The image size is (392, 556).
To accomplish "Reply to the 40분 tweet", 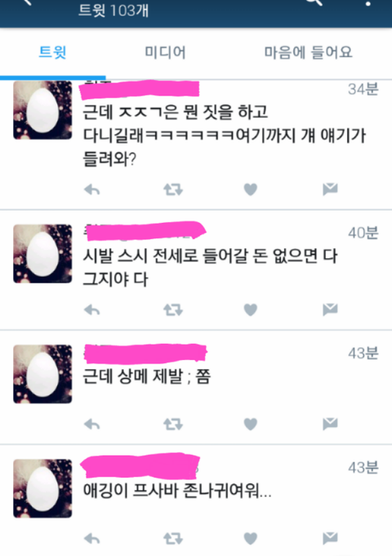I will coord(92,310).
